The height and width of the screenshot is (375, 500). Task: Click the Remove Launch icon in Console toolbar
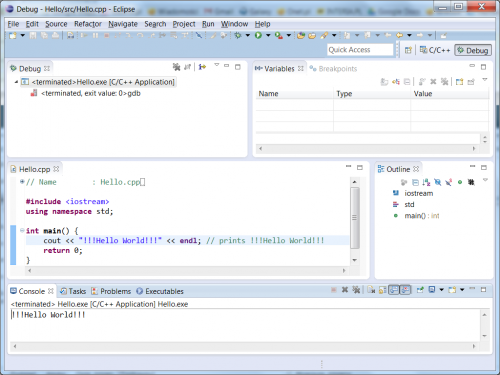click(345, 290)
